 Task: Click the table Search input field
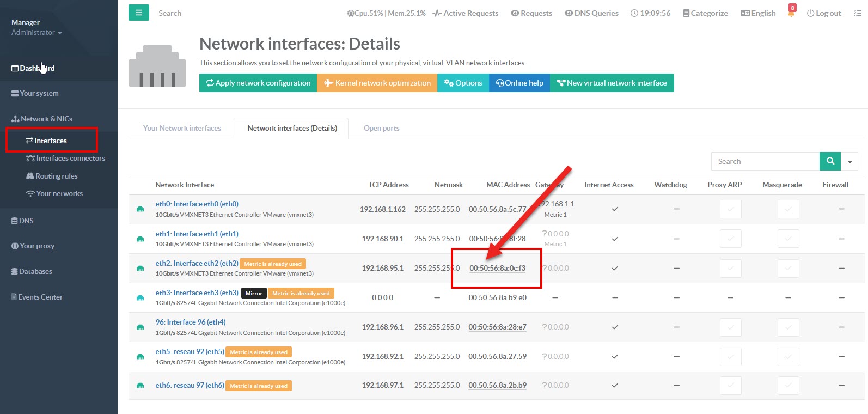[x=765, y=161]
